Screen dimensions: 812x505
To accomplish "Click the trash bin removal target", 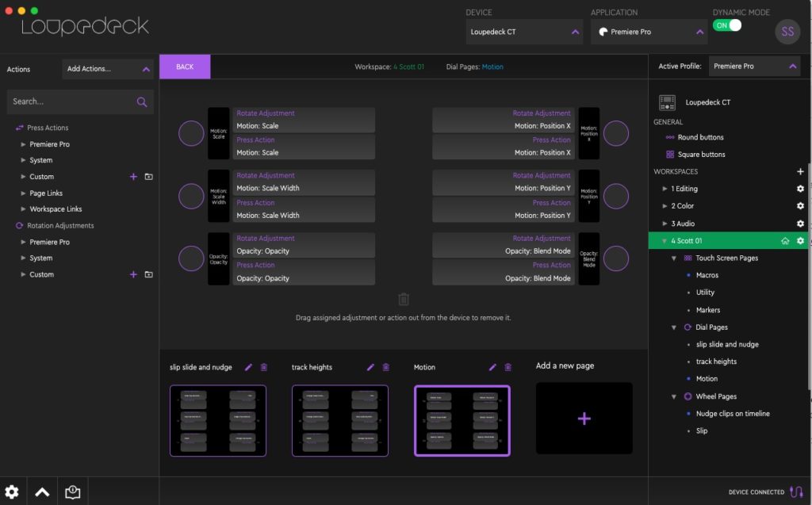I will pos(404,300).
